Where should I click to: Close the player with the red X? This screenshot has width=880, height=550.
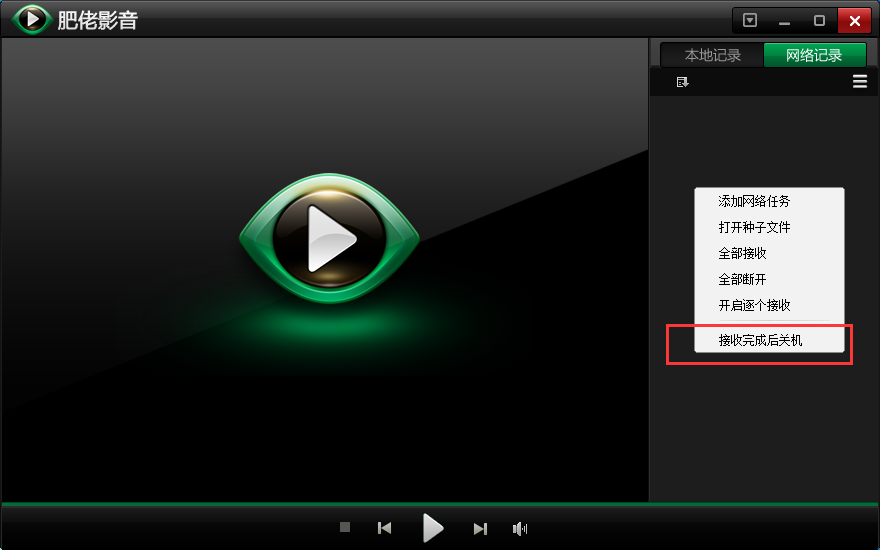(854, 21)
